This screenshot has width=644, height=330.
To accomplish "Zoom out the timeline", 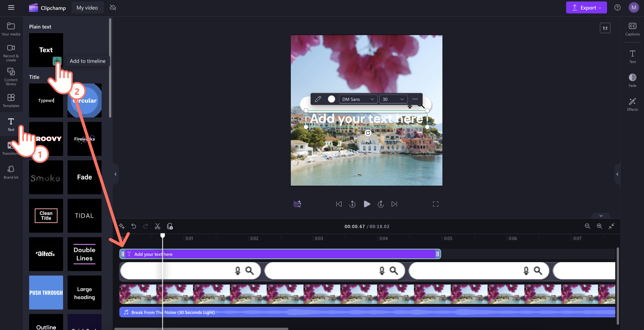I will (x=588, y=226).
